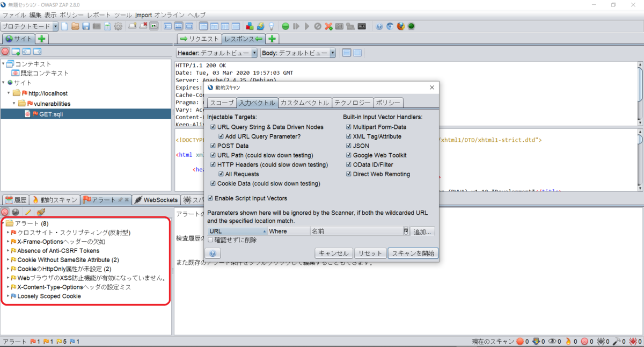Toggle the All Requests checkbox
This screenshot has width=644, height=347.
(221, 174)
